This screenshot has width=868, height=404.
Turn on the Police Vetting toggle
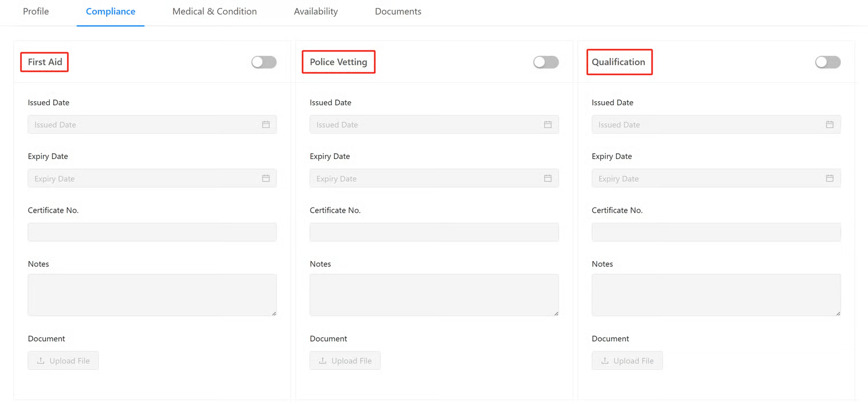(x=546, y=62)
